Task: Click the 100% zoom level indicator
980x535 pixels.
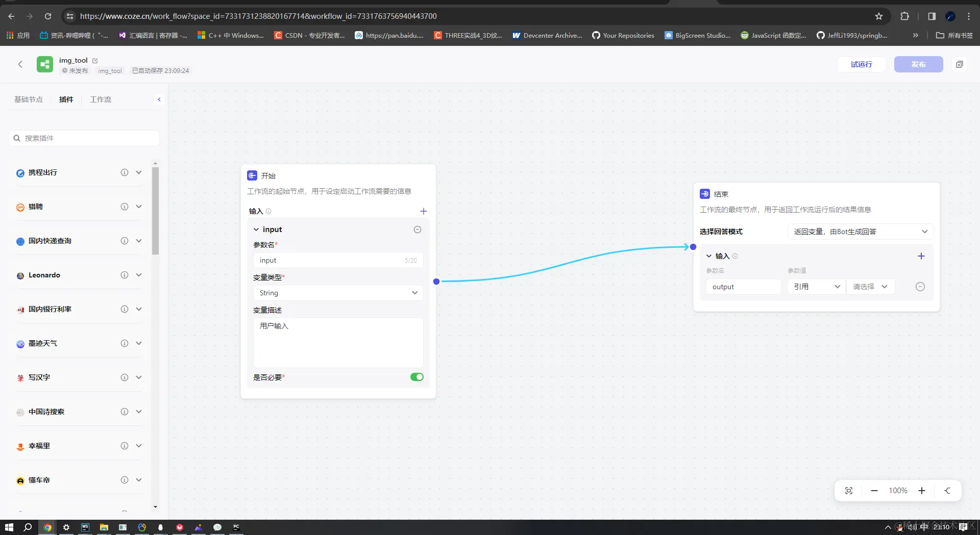Action: point(898,491)
